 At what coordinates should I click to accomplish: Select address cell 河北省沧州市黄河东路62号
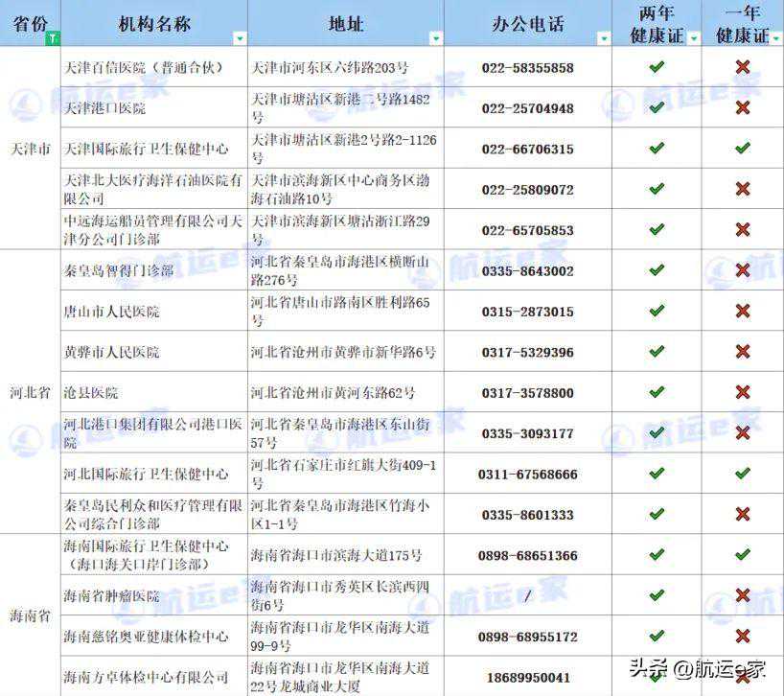(x=333, y=393)
